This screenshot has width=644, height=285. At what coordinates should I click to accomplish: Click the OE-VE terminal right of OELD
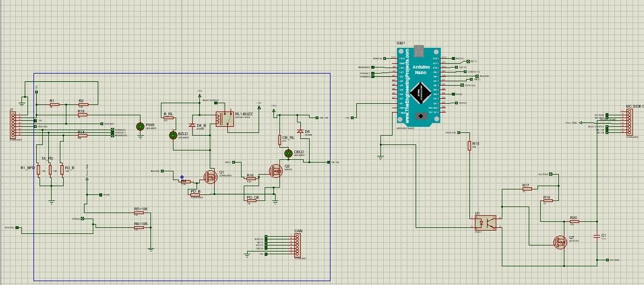click(328, 162)
